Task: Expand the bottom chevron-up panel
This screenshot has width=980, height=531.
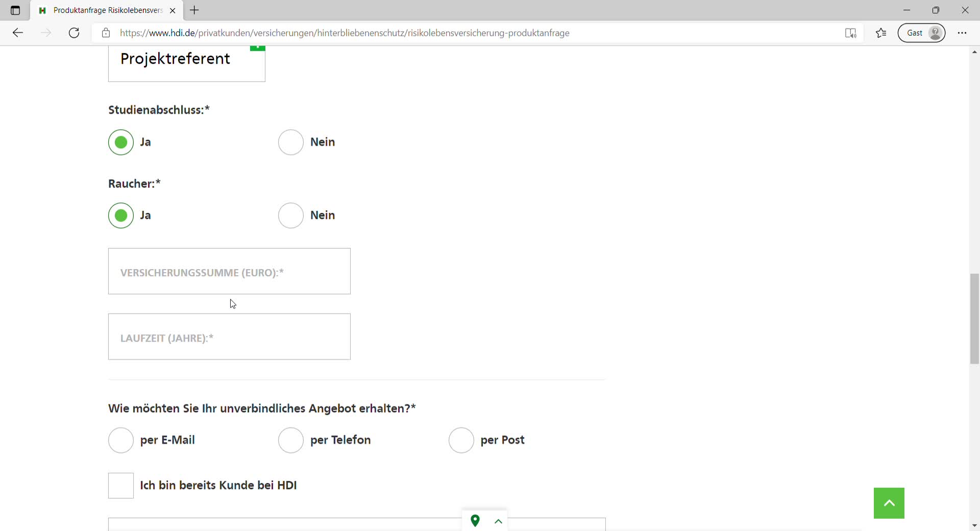Action: (x=499, y=521)
